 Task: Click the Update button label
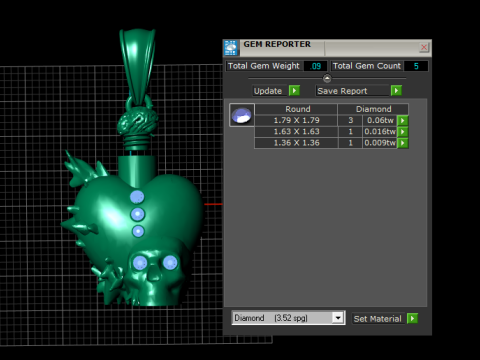click(268, 91)
